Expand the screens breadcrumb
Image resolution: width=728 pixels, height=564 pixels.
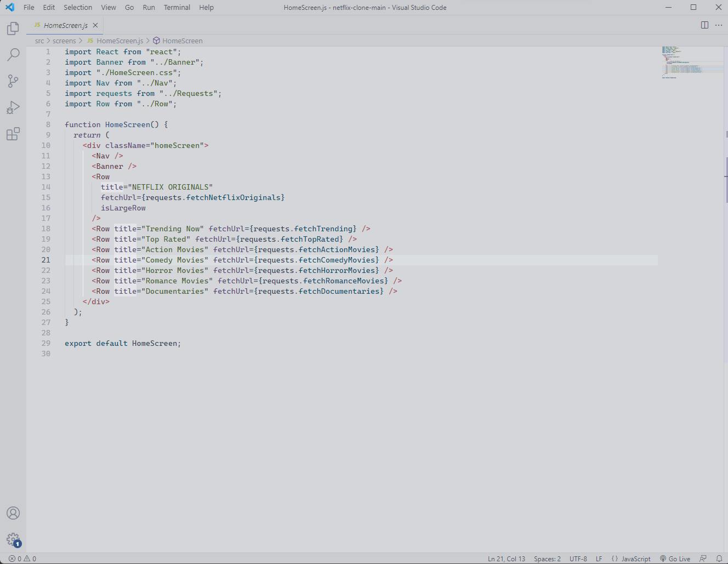pyautogui.click(x=64, y=41)
